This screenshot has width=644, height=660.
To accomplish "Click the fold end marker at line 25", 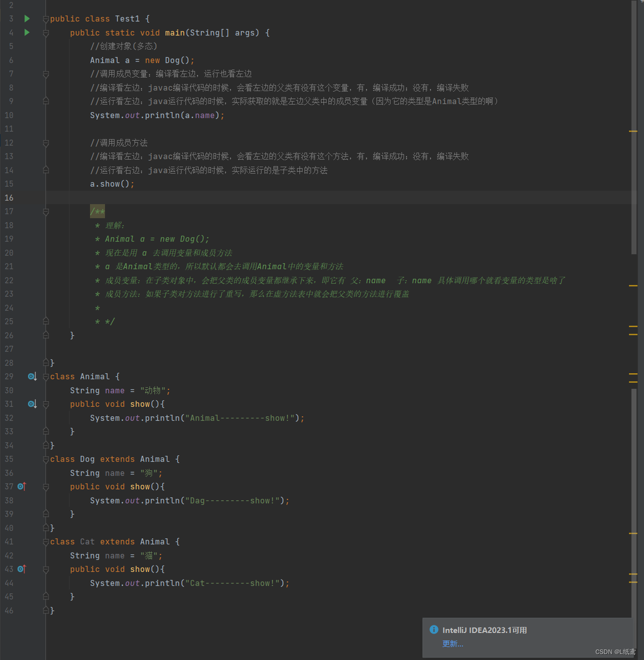I will [46, 321].
